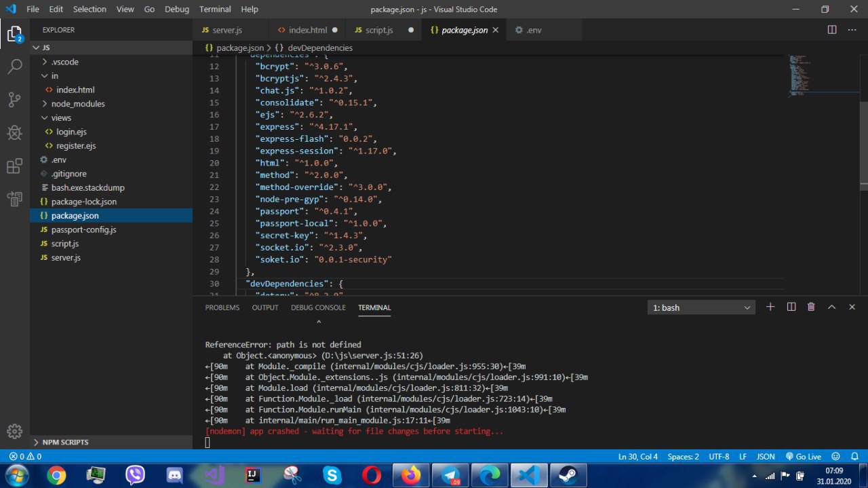
Task: Show errors and warnings in status bar
Action: 25,457
